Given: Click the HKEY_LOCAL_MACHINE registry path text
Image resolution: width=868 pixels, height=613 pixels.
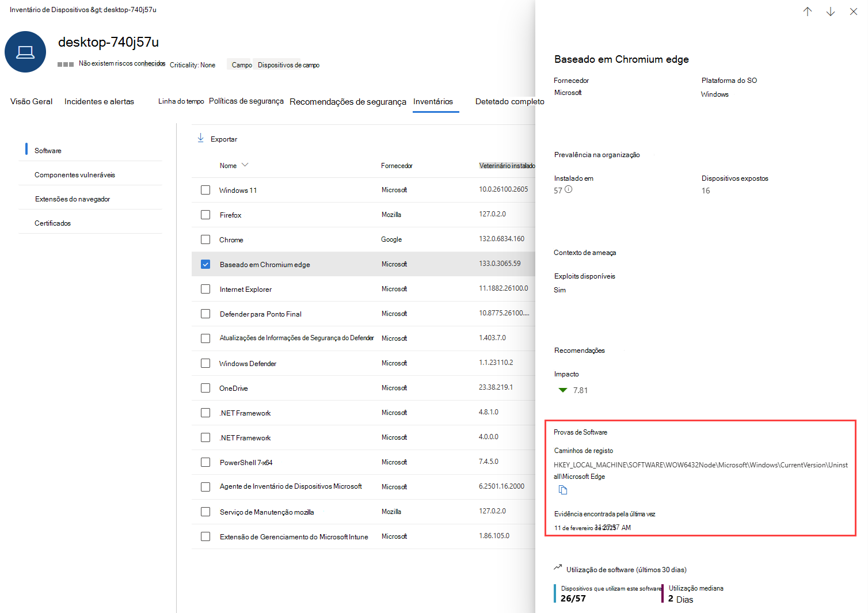Looking at the screenshot, I should click(x=701, y=471).
